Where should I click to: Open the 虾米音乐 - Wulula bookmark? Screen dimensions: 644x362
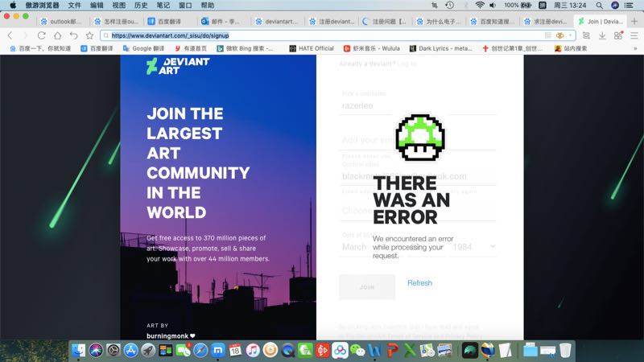[372, 48]
